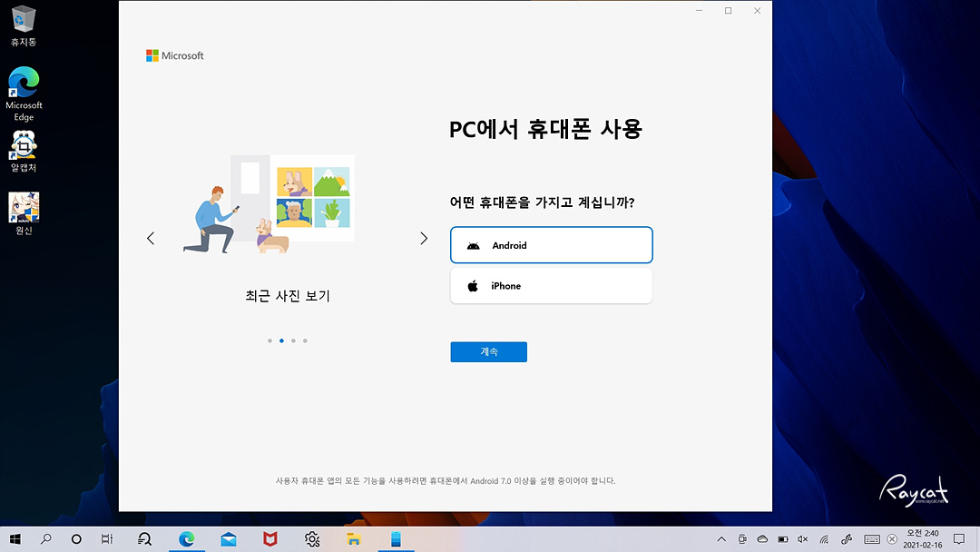The height and width of the screenshot is (552, 980).
Task: Open OneDrive cloud tray icon
Action: [x=762, y=539]
